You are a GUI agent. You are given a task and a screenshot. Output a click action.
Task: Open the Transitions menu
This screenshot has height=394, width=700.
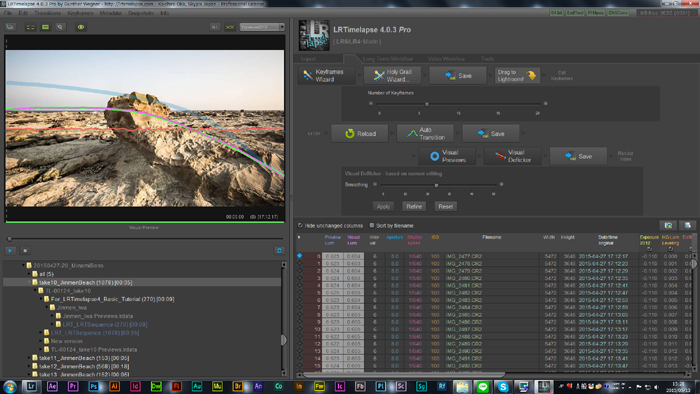click(x=47, y=13)
